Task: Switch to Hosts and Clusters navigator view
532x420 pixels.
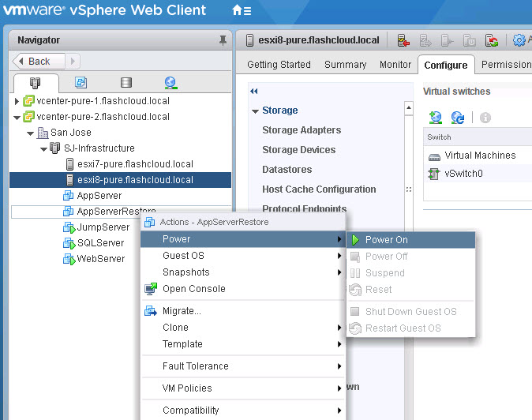Action: 35,82
